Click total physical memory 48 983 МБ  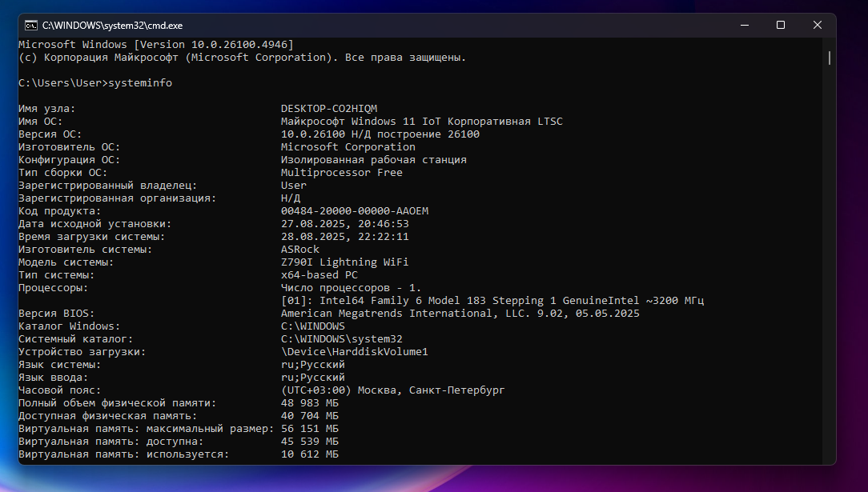(x=309, y=403)
